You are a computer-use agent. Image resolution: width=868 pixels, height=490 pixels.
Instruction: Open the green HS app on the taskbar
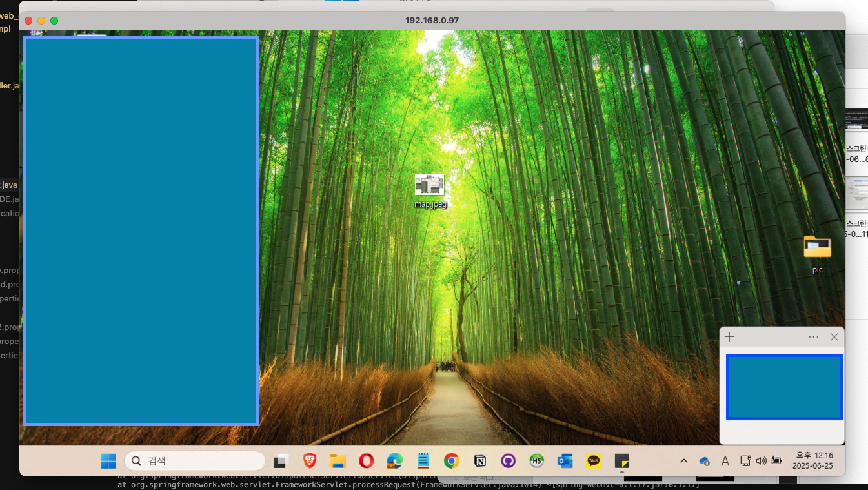click(x=537, y=461)
